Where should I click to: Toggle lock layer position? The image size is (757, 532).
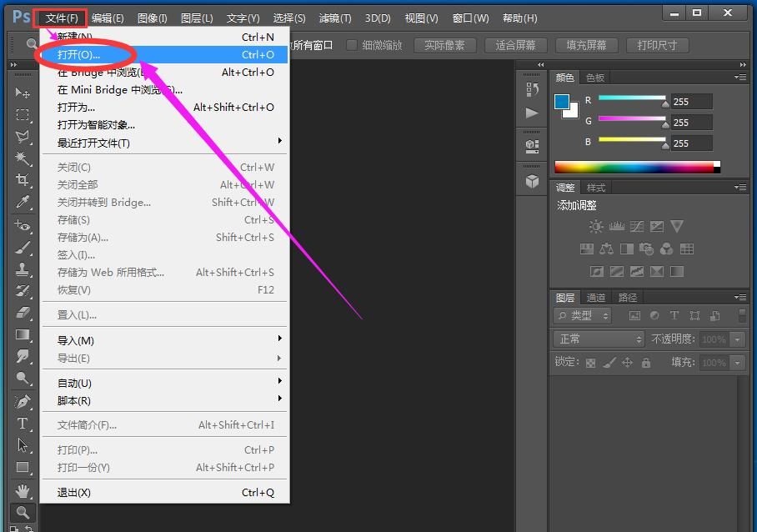point(627,363)
